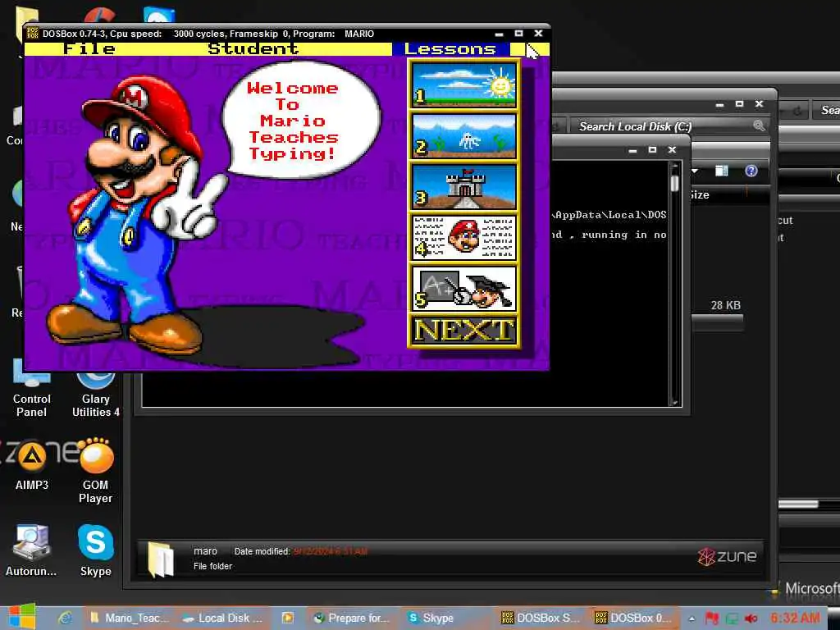The width and height of the screenshot is (840, 630).
Task: Switch to Skype in the taskbar
Action: (x=431, y=618)
